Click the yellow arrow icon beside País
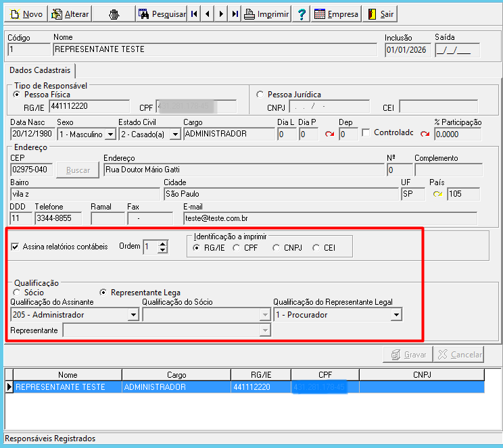 (x=437, y=194)
